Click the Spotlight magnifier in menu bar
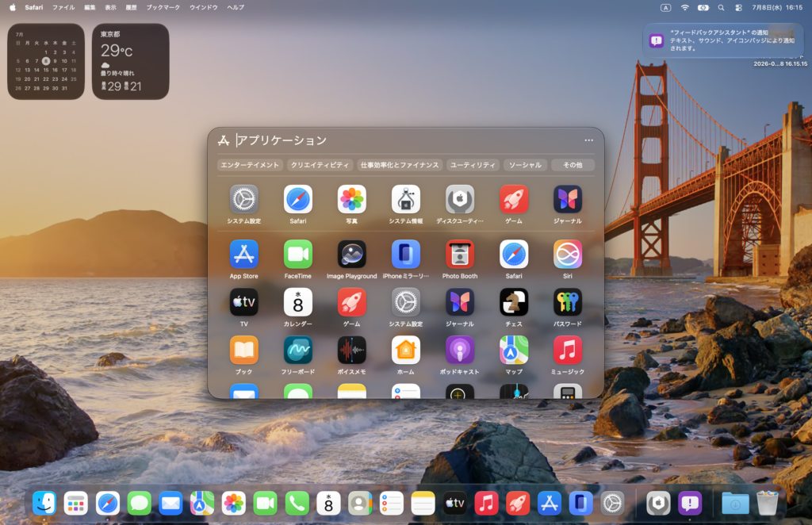The image size is (812, 525). tap(721, 7)
